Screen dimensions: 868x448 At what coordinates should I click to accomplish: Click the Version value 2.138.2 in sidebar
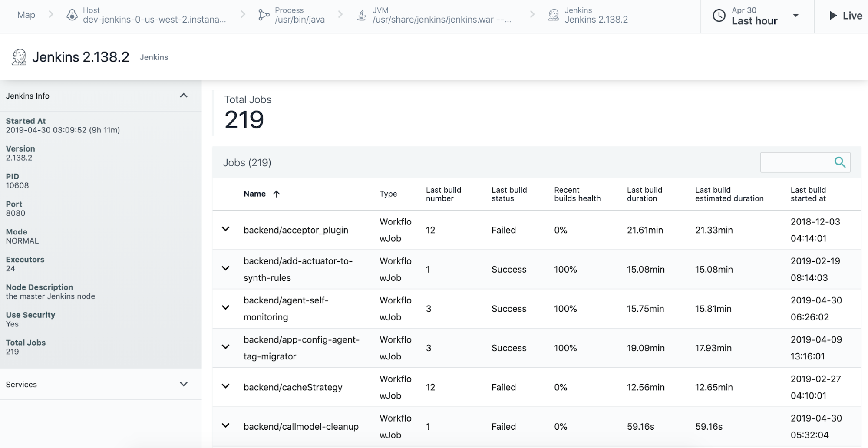19,158
